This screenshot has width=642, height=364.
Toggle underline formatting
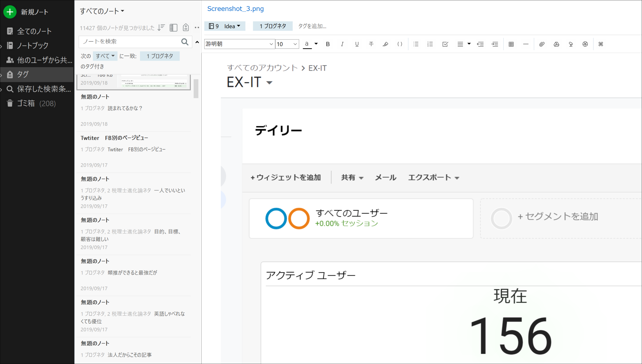(357, 44)
